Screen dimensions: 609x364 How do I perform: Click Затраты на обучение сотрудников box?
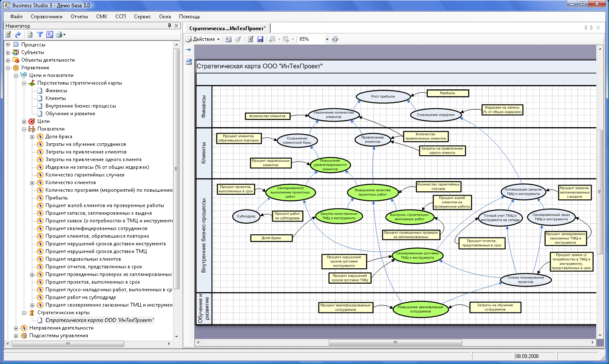tap(495, 307)
